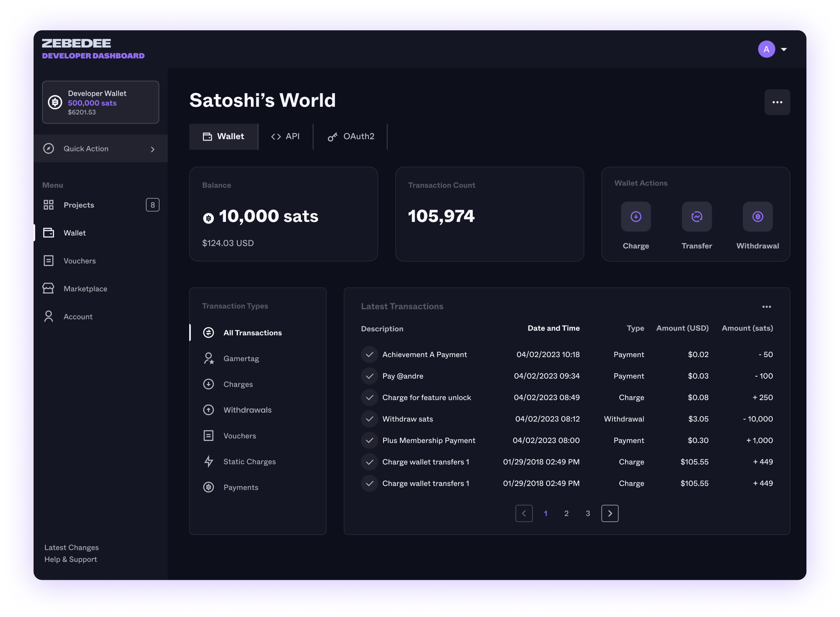
Task: Select the Gamertag transaction type filter
Action: pos(241,358)
